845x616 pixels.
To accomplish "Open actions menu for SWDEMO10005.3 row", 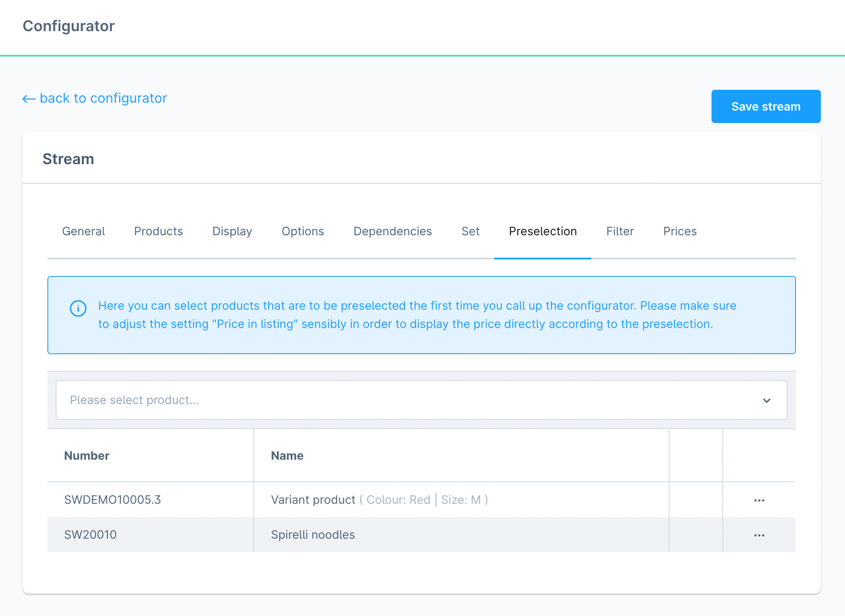I will (x=759, y=500).
